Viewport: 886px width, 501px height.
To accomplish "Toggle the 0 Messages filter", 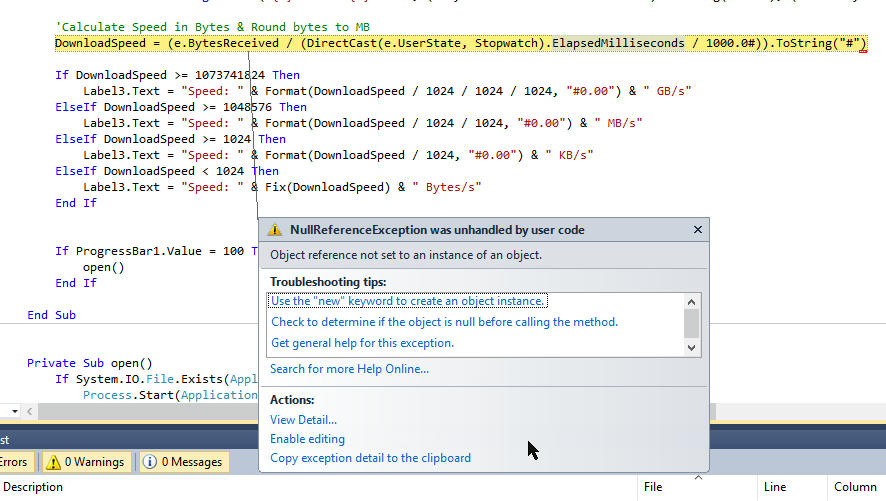I will pyautogui.click(x=182, y=462).
